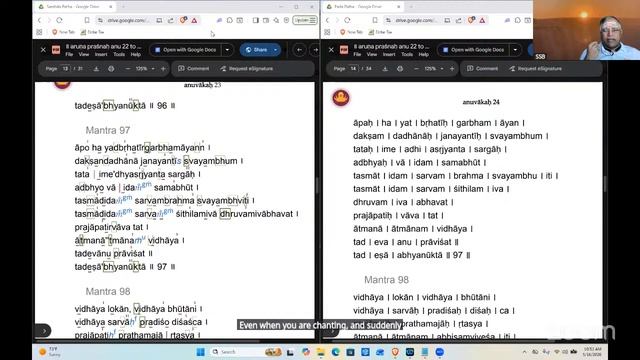Open Brave browser from taskbar
This screenshot has width=640, height=360.
pyautogui.click(x=395, y=352)
